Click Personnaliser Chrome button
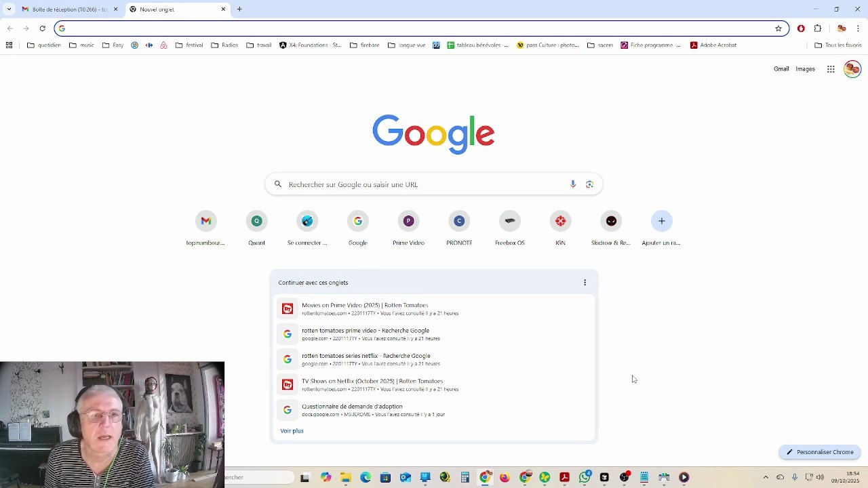The image size is (868, 488). [x=820, y=452]
